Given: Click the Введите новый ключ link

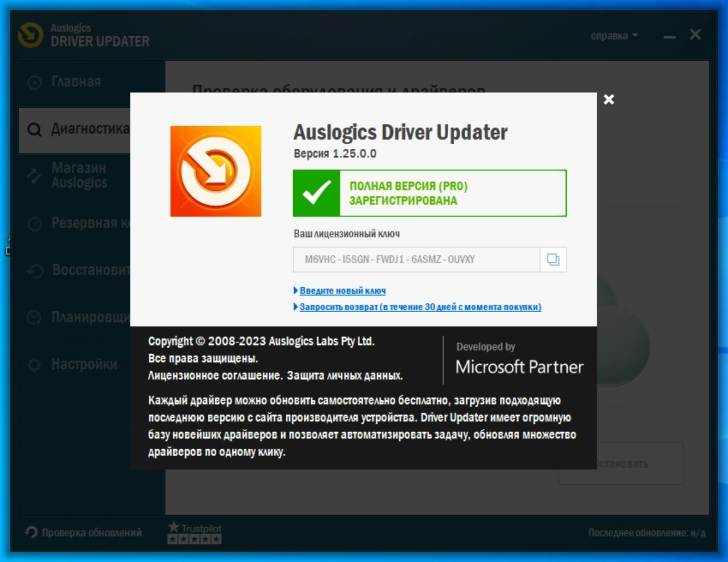Looking at the screenshot, I should point(343,290).
